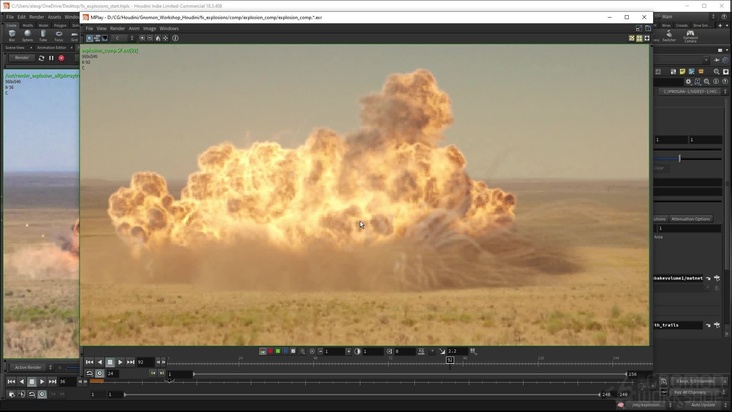Screen dimensions: 732x412
Task: Select the Modify shelf tab in Houdini
Action: pos(28,25)
